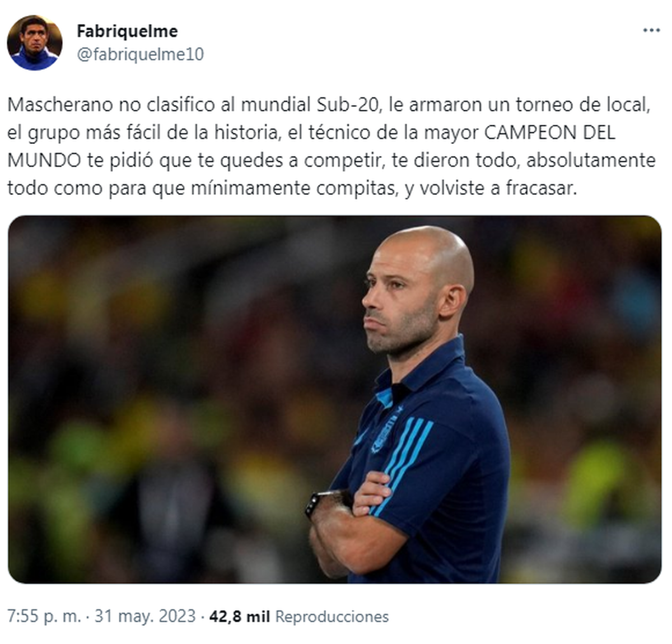This screenshot has width=672, height=644.
Task: Click the tweet line starting with Mascherano
Action: tap(329, 105)
